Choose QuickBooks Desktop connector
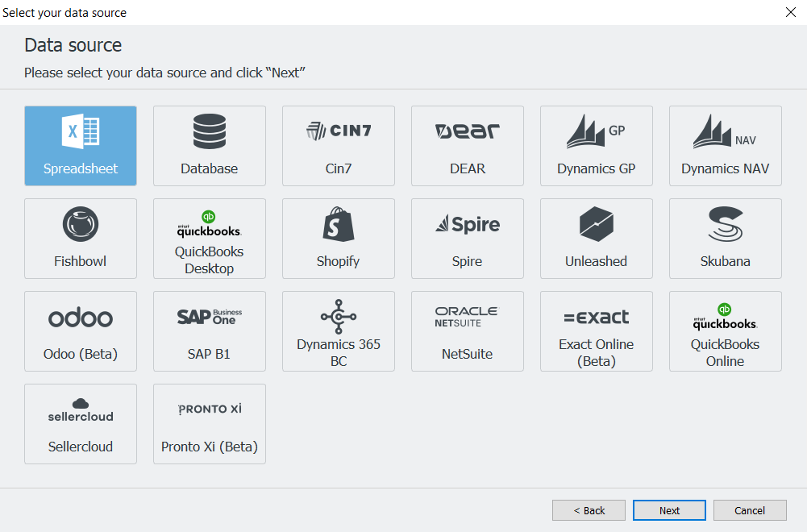The width and height of the screenshot is (807, 532). click(x=210, y=239)
